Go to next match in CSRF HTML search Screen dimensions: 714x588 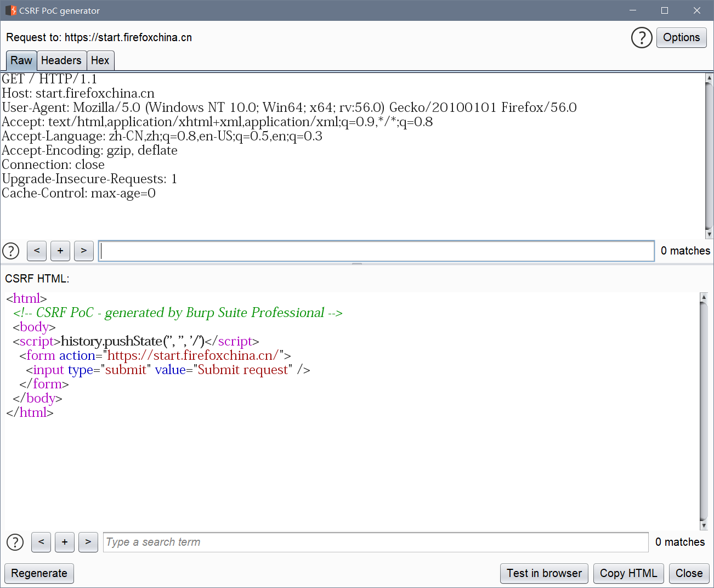(88, 542)
